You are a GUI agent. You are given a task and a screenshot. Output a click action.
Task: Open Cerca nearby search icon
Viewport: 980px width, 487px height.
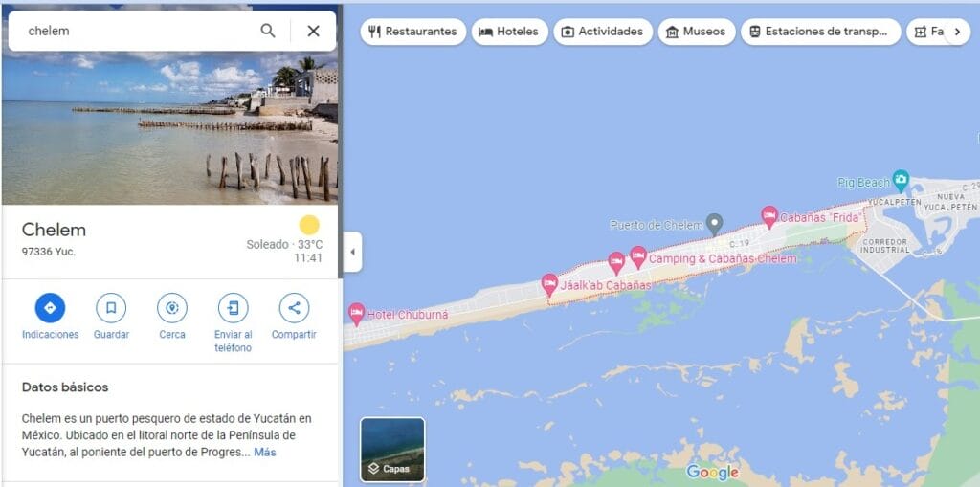click(x=172, y=307)
